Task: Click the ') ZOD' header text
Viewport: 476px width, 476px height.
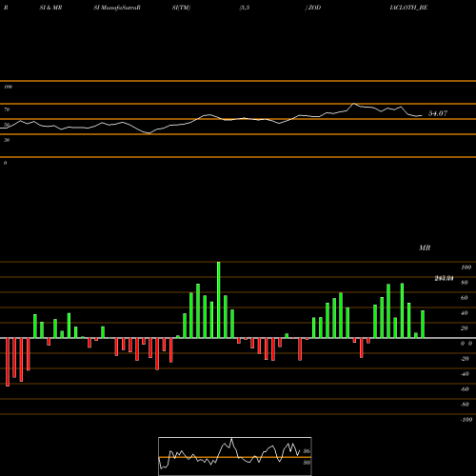Action: pyautogui.click(x=313, y=8)
